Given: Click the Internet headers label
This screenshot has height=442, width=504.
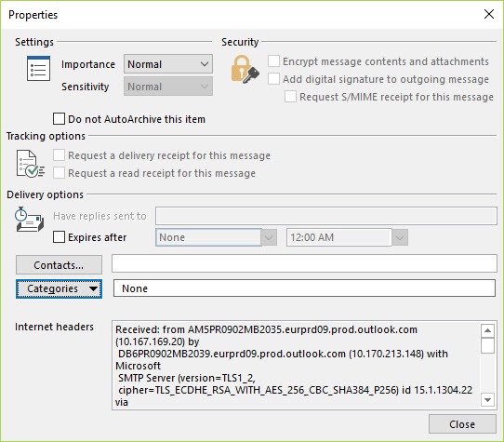Looking at the screenshot, I should click(x=54, y=327).
